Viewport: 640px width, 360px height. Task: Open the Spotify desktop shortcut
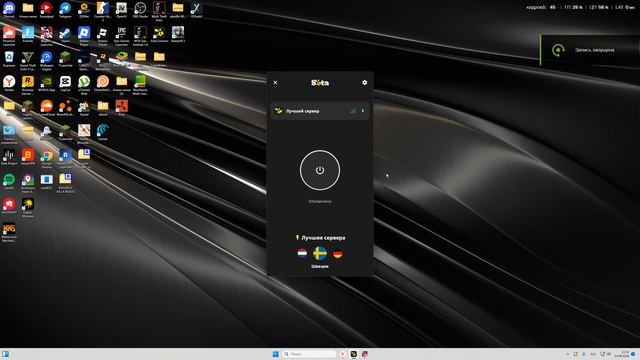(x=9, y=181)
